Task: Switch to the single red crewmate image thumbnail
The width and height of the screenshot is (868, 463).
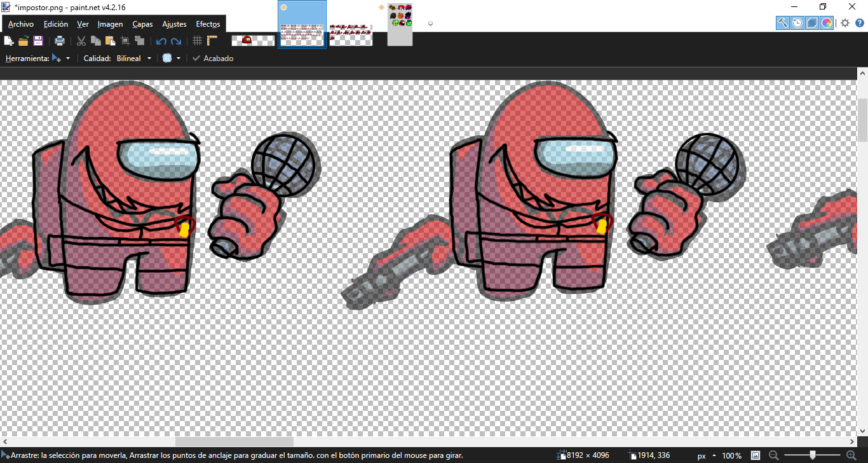Action: pyautogui.click(x=253, y=40)
